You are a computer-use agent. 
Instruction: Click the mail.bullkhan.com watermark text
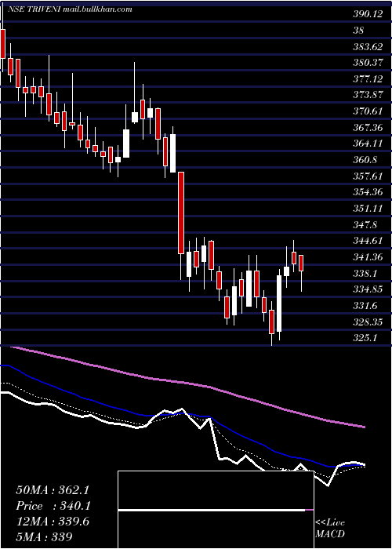click(x=98, y=9)
